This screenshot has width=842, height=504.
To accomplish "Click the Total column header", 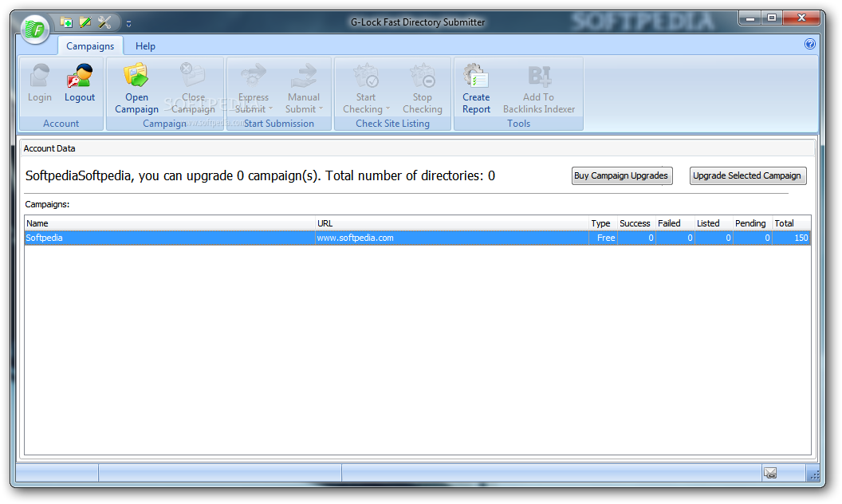I will click(791, 223).
